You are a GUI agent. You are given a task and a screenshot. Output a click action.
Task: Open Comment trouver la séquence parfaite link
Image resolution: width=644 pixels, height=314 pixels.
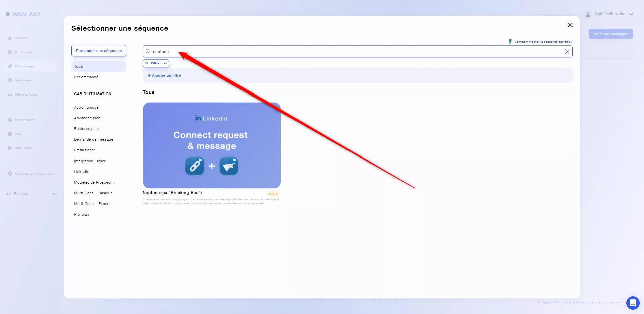(543, 42)
